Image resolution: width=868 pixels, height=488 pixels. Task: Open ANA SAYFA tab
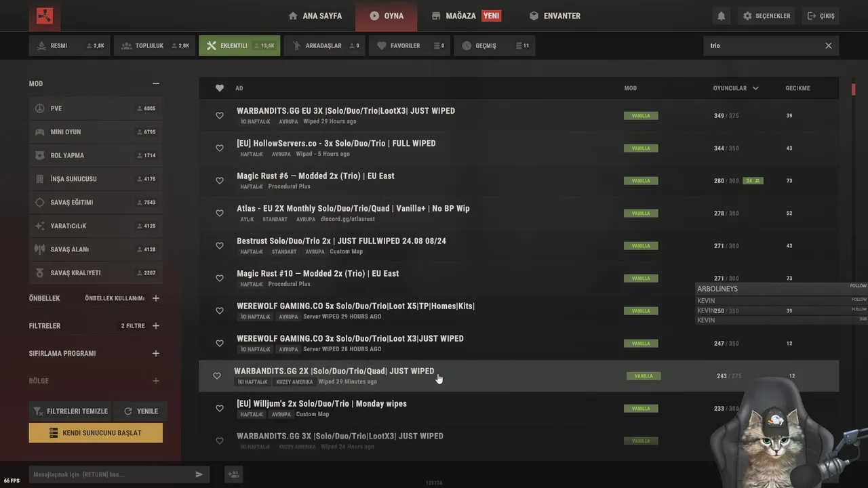(x=315, y=16)
